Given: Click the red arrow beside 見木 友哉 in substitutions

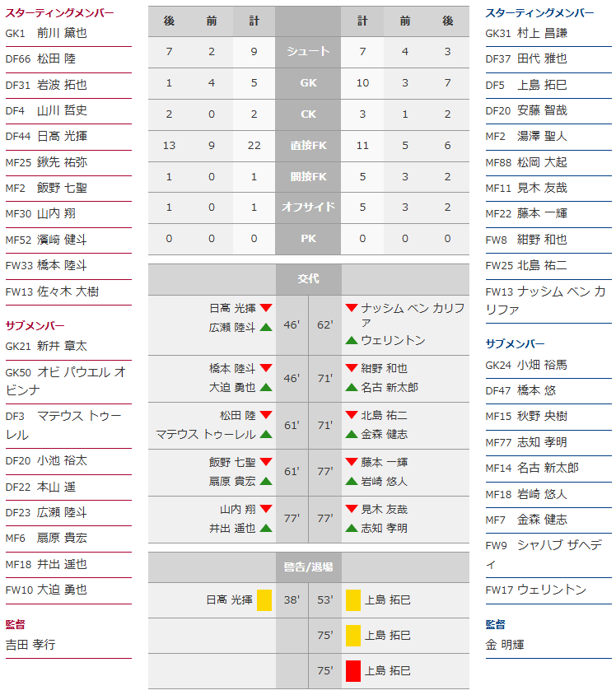Looking at the screenshot, I should pos(352,510).
